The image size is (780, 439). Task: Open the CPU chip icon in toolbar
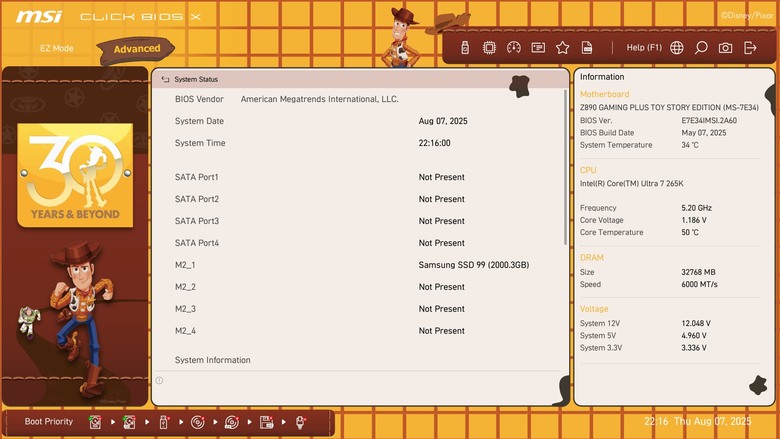[489, 48]
